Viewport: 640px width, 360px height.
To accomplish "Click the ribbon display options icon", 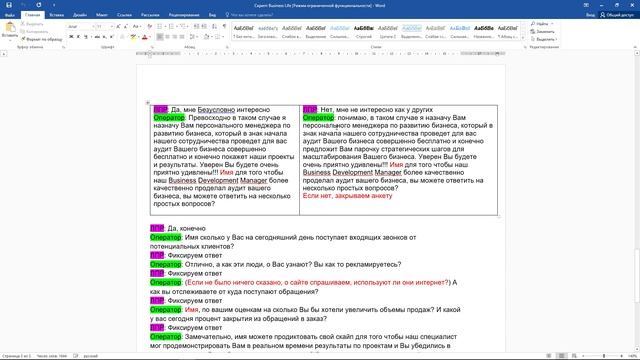I will (x=586, y=5).
